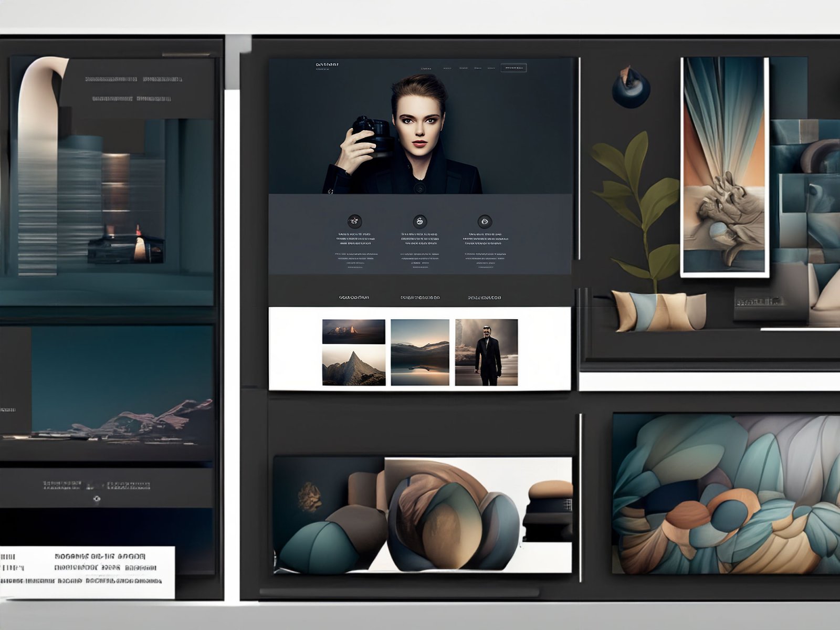The width and height of the screenshot is (840, 630).
Task: Select the large abstract floral petal artwork
Action: (726, 493)
